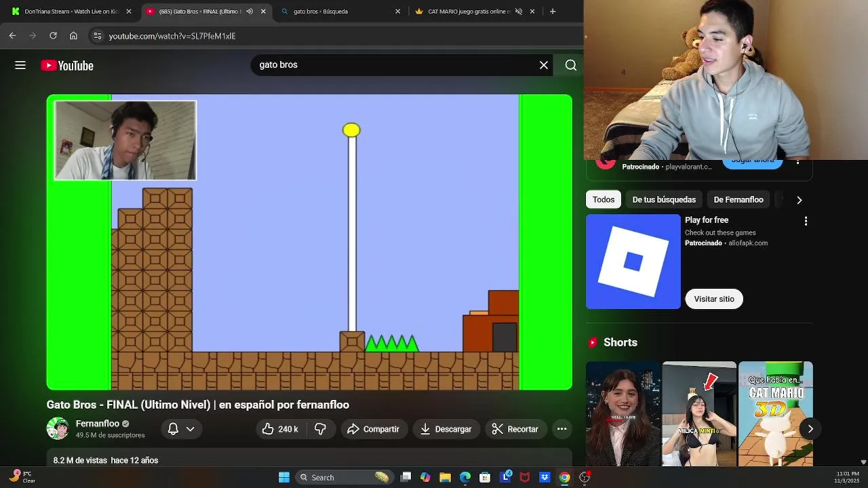This screenshot has height=488, width=868.
Task: Click the Windows taskbar Search box
Action: coord(344,477)
